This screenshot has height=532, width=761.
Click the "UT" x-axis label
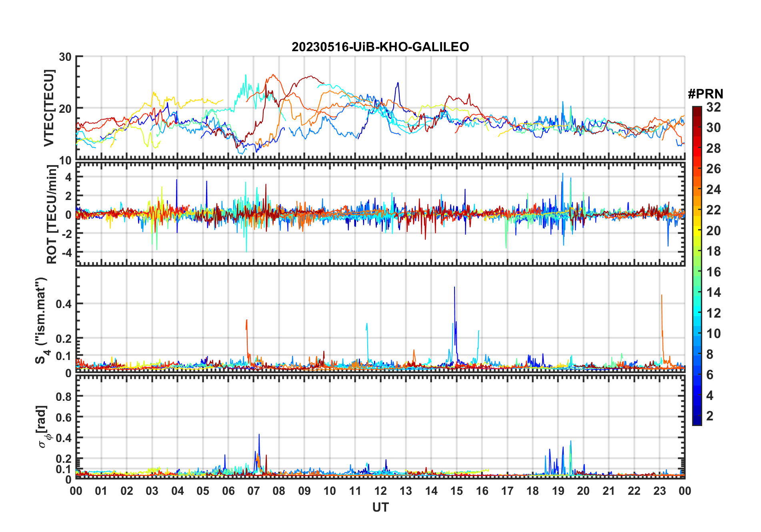tap(380, 508)
